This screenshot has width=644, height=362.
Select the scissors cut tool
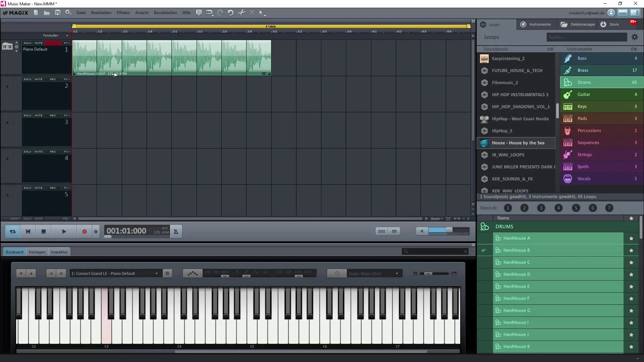coord(241,13)
